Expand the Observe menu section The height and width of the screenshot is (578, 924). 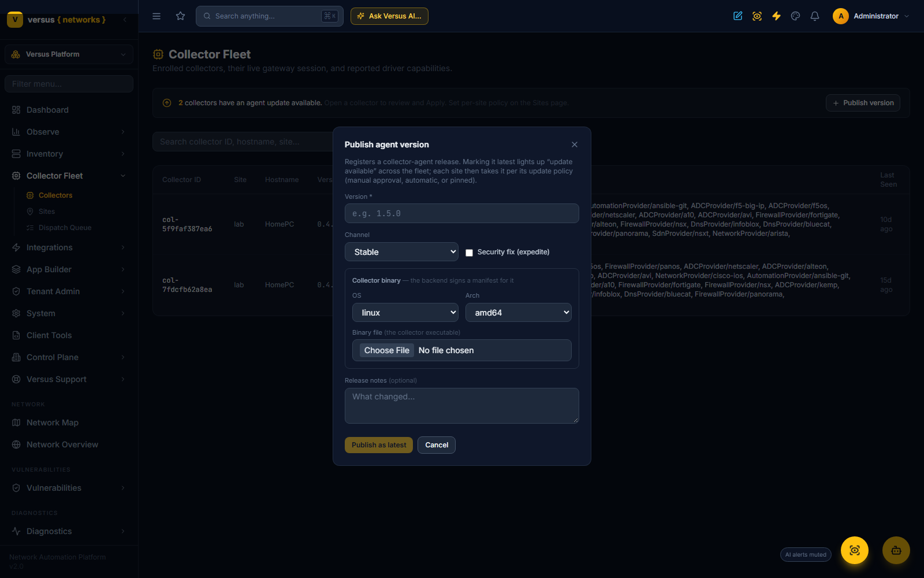(69, 132)
